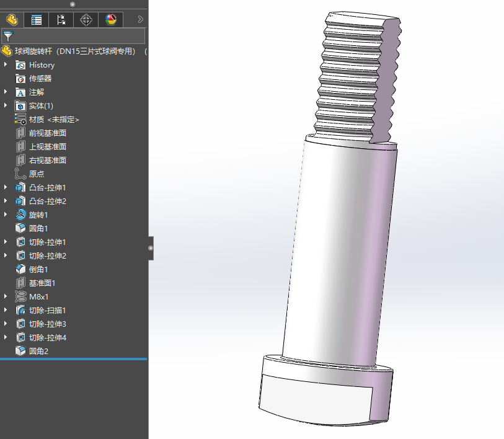The height and width of the screenshot is (439, 504).
Task: Click the cylindrical shaft of the model
Action: point(339,251)
